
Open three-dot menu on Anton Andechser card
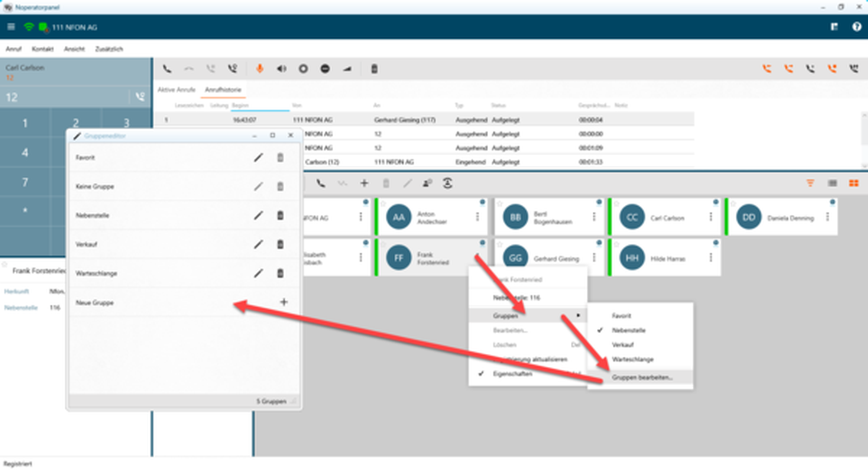tap(477, 217)
